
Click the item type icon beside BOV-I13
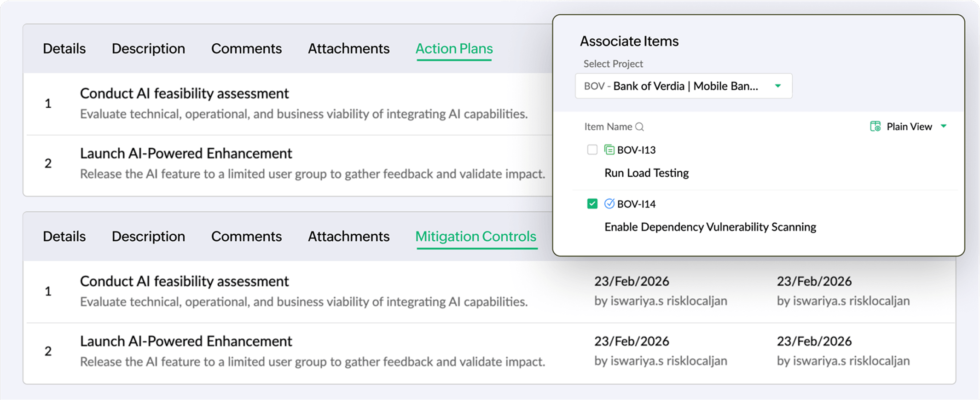point(610,150)
